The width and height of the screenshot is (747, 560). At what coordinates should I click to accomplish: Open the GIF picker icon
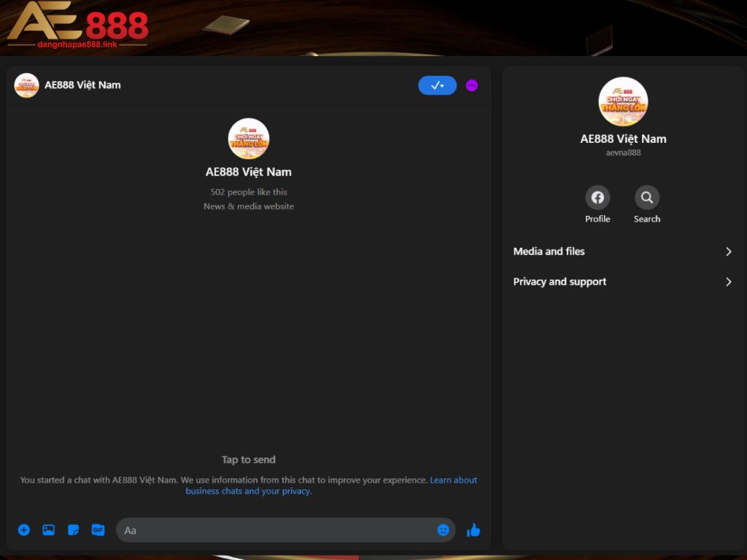pyautogui.click(x=98, y=530)
